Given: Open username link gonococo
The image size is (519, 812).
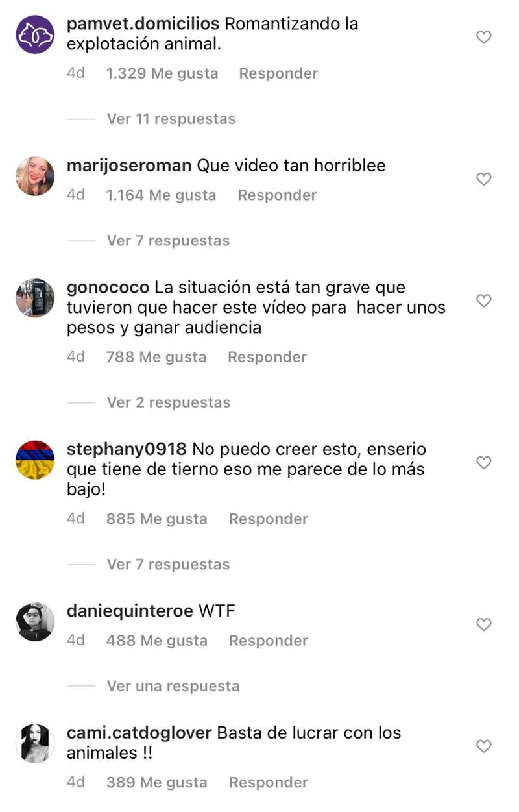Looking at the screenshot, I should click(108, 288).
